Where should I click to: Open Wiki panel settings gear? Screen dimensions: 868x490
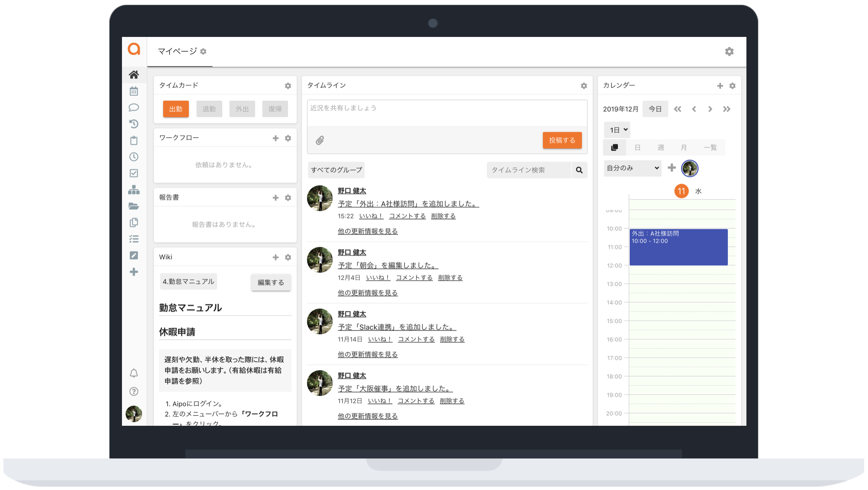click(x=288, y=257)
